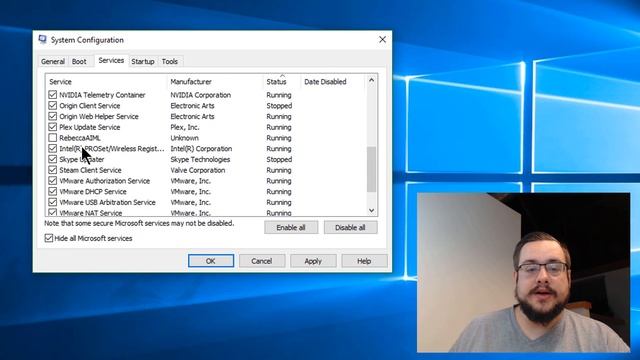Disable Origin Web Helper Service checkbox
Image resolution: width=640 pixels, height=360 pixels.
[x=52, y=116]
